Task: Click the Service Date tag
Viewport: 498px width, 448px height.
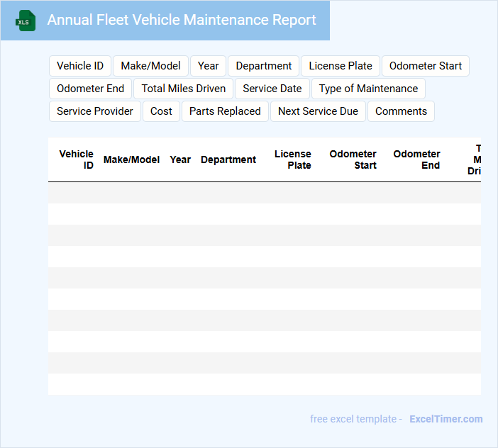Action: [272, 89]
